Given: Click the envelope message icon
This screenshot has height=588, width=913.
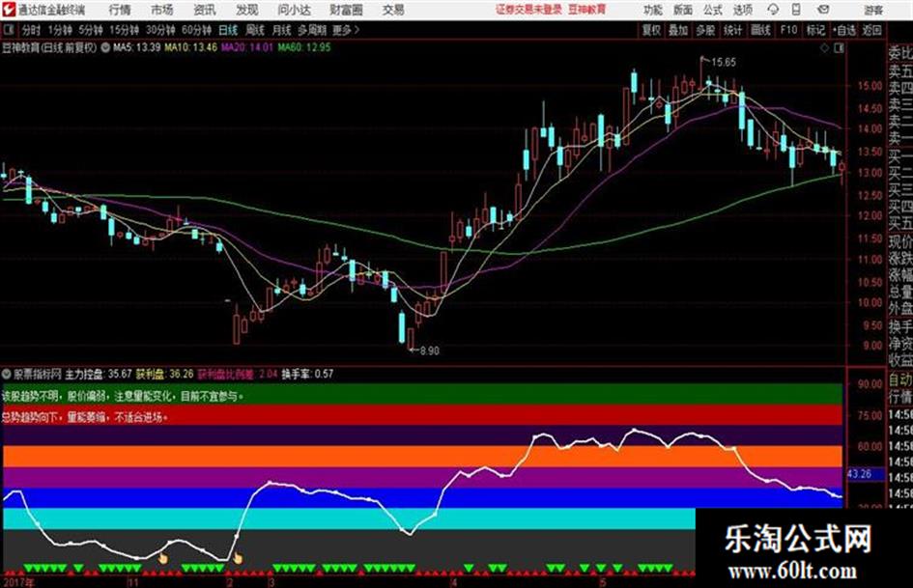Looking at the screenshot, I should coord(823,10).
